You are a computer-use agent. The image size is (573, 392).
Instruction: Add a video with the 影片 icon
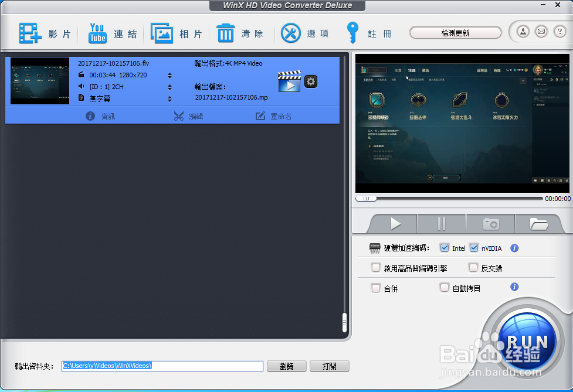click(30, 33)
